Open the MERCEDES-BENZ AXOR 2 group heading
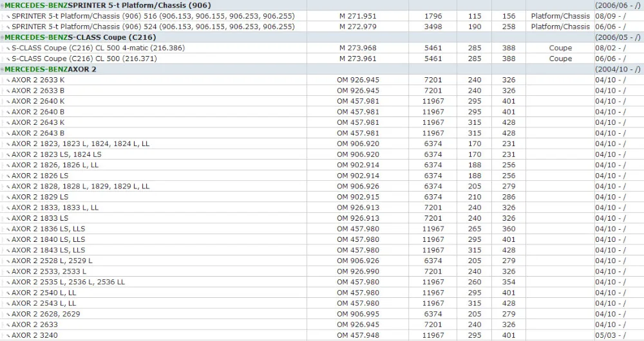Screen dimensions: 644x341 tap(50, 69)
